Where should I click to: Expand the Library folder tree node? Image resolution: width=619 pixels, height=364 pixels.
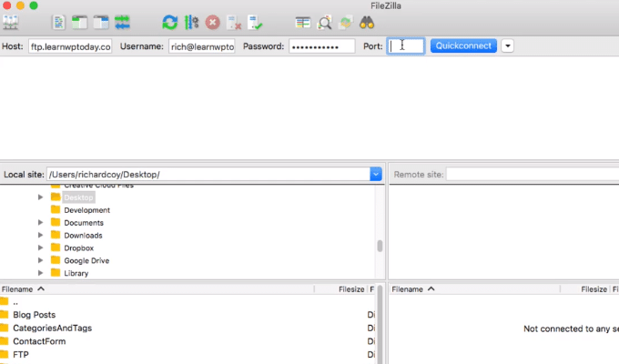tap(40, 273)
